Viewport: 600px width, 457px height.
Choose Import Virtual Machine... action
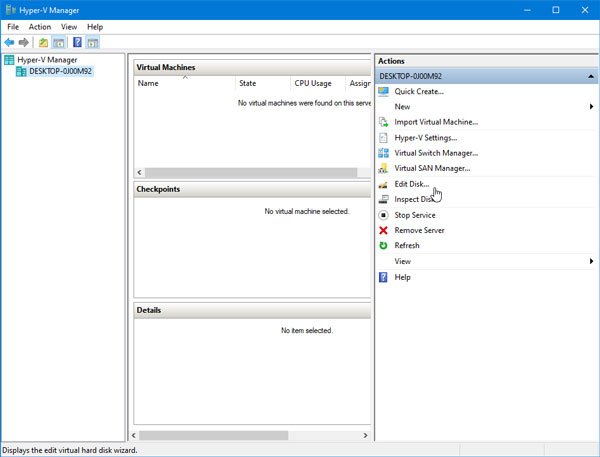pos(436,122)
